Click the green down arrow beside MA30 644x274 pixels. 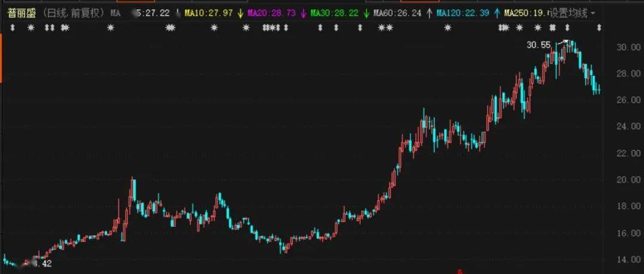coord(366,14)
